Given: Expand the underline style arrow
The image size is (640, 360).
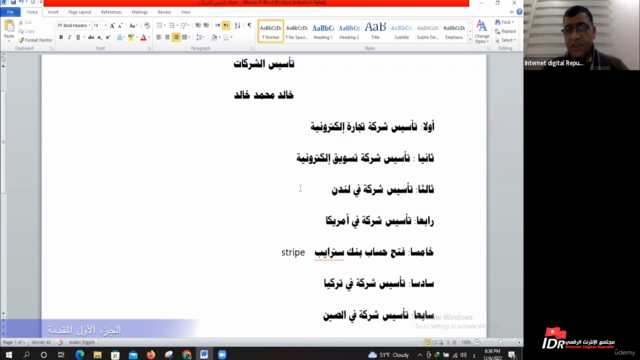Looking at the screenshot, I should point(84,37).
